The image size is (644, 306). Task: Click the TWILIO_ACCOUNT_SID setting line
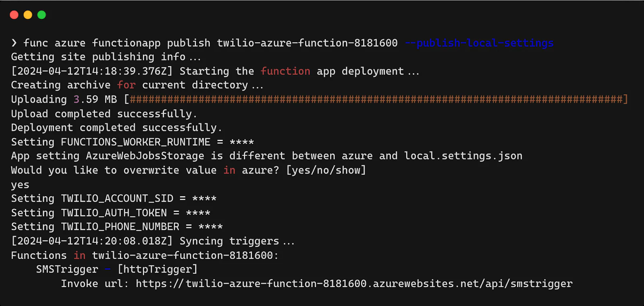(114, 198)
